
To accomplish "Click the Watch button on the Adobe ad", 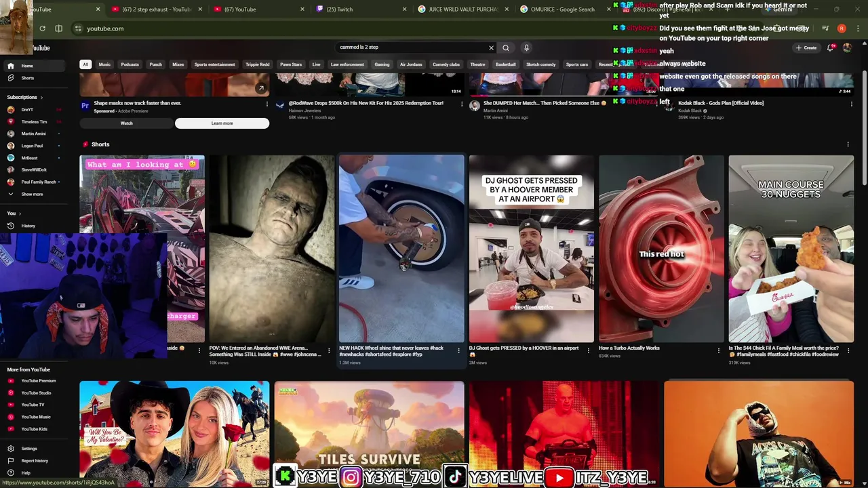I will click(126, 123).
